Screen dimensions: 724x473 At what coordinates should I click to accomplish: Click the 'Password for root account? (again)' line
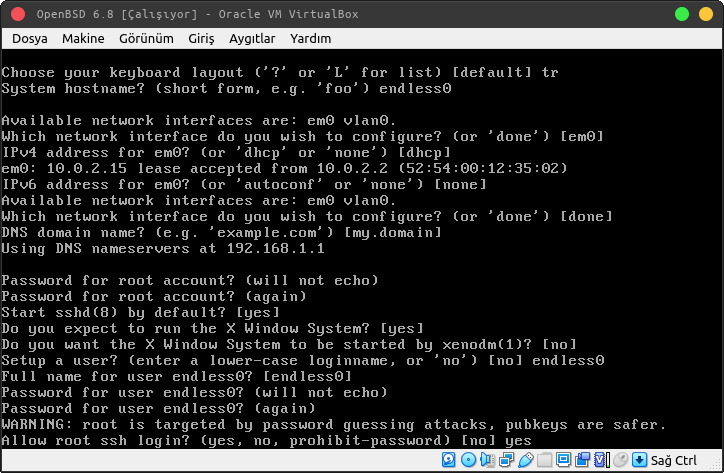coord(154,297)
